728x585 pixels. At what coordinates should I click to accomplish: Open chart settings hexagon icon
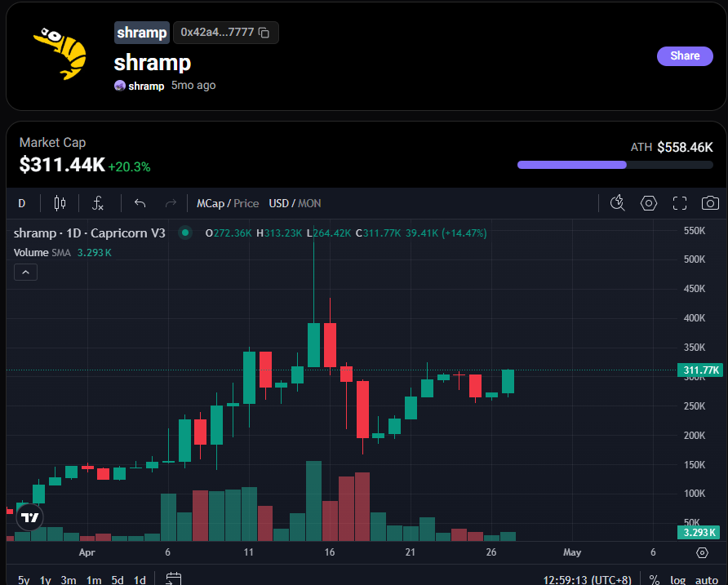(649, 203)
